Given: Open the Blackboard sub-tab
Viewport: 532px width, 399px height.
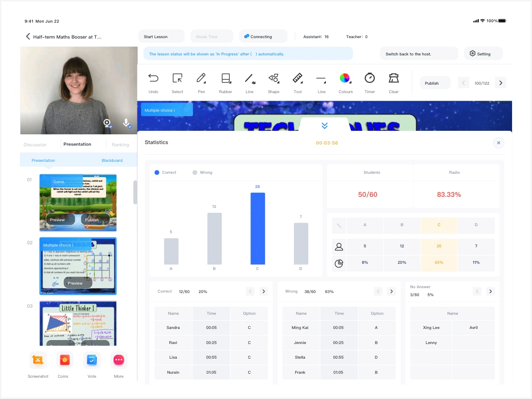Looking at the screenshot, I should [112, 160].
